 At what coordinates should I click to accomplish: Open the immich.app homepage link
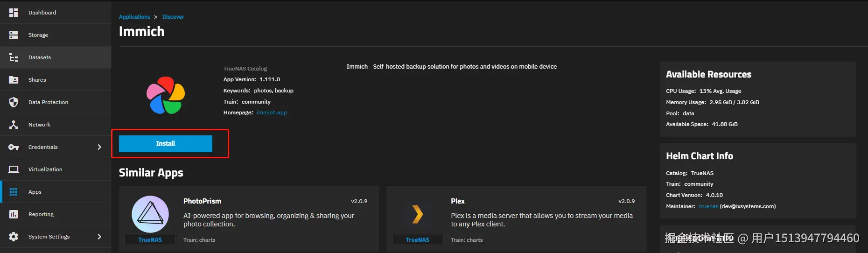(x=272, y=112)
